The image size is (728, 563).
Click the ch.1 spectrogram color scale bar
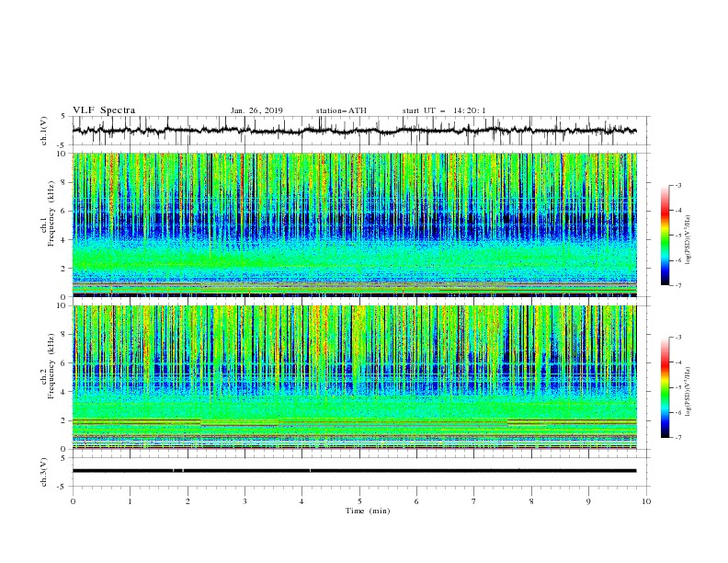[665, 235]
